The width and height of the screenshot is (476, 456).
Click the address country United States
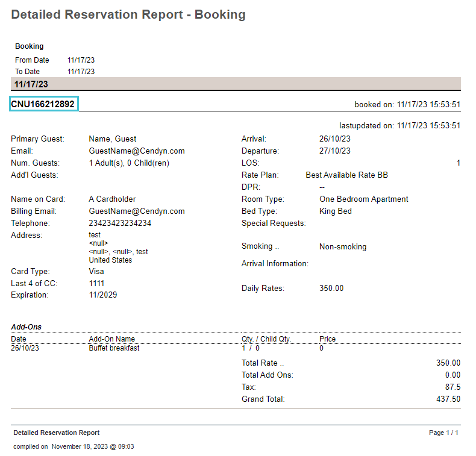[x=110, y=260]
